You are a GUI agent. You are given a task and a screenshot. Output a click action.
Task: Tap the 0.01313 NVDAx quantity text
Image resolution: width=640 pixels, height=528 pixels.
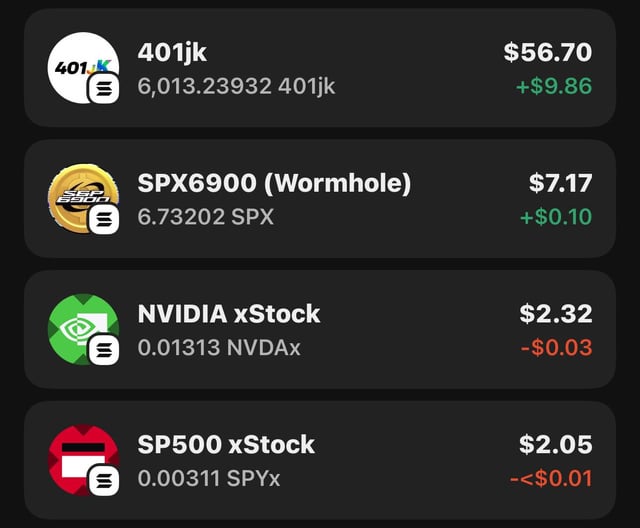219,348
